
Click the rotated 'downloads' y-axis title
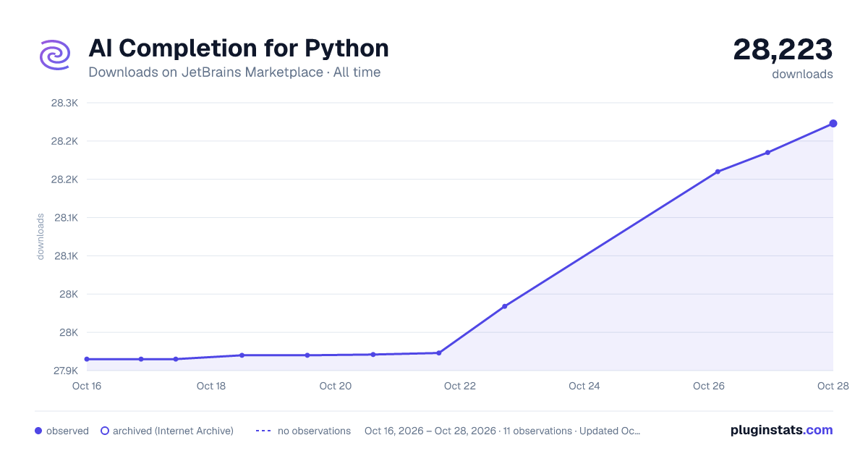pos(41,237)
